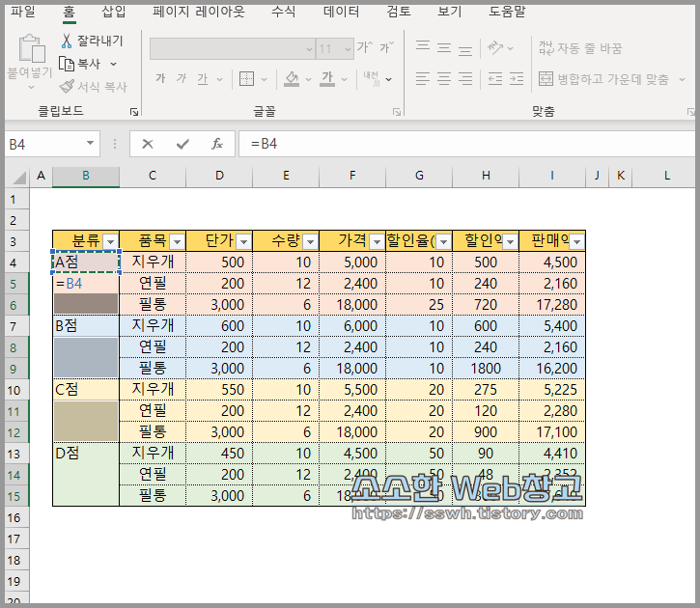Toggle underline formatting
This screenshot has width=700, height=608.
point(202,79)
